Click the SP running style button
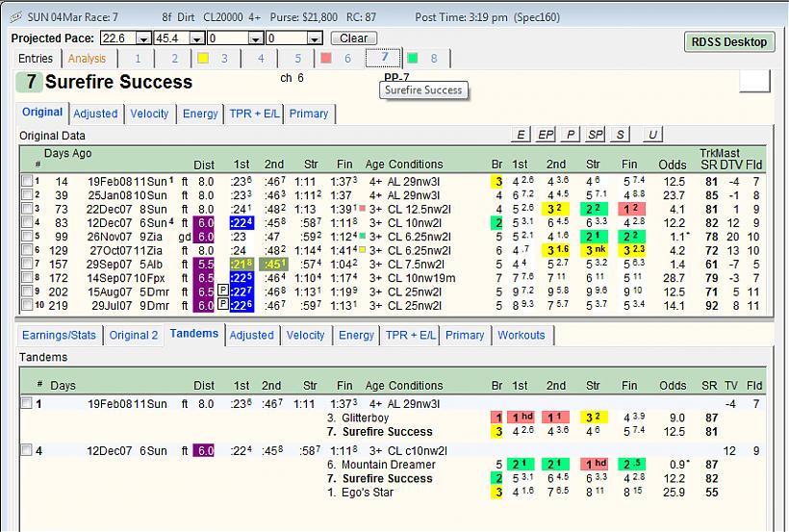The image size is (789, 532). (x=596, y=135)
